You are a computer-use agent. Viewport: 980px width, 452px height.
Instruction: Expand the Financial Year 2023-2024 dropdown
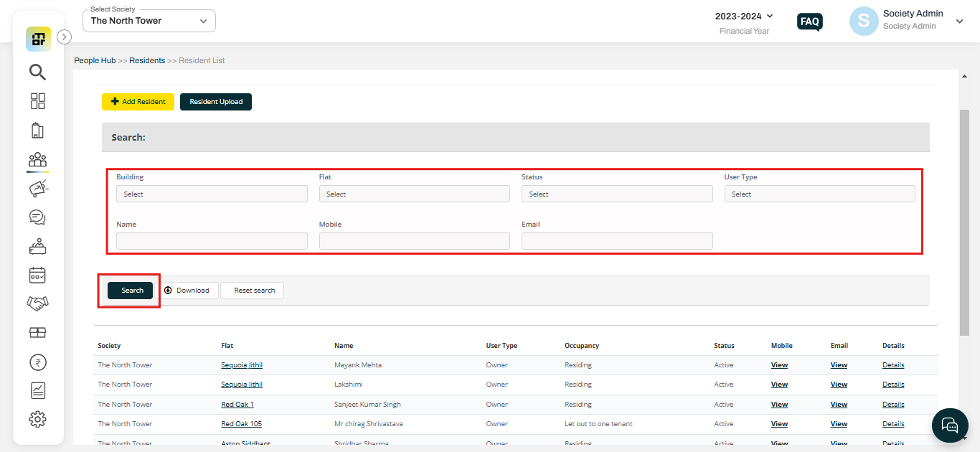point(744,17)
